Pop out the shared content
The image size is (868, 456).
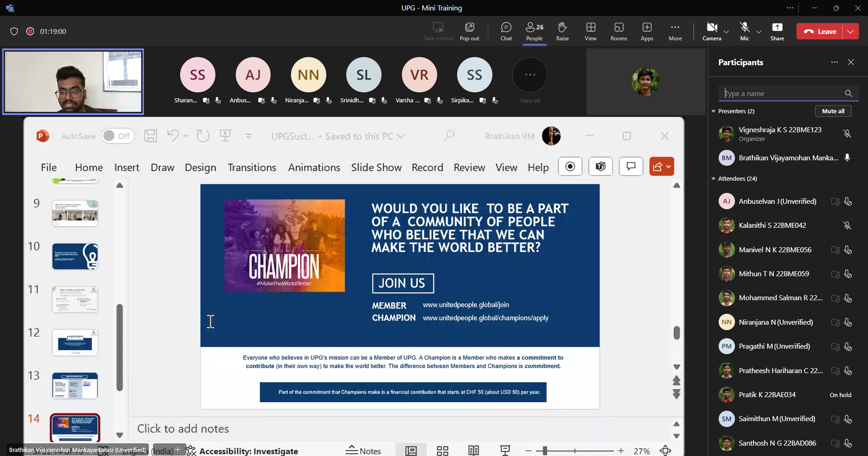(469, 31)
